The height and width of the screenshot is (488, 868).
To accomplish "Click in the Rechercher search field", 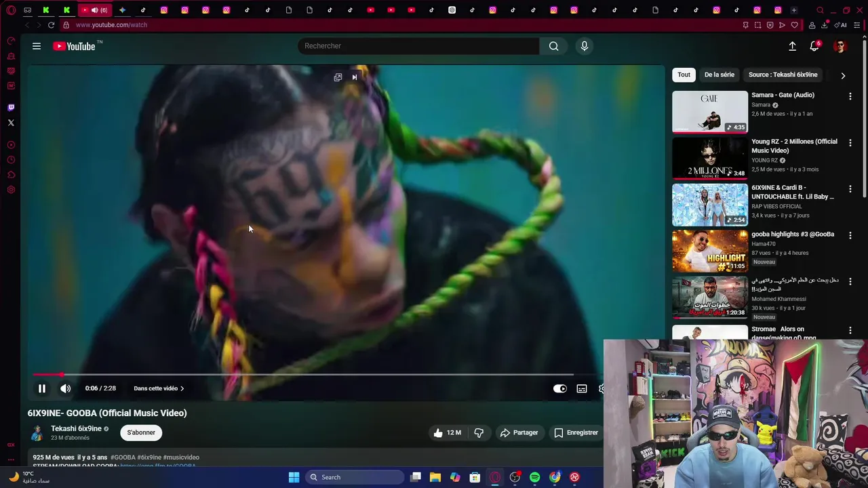I will click(x=418, y=46).
